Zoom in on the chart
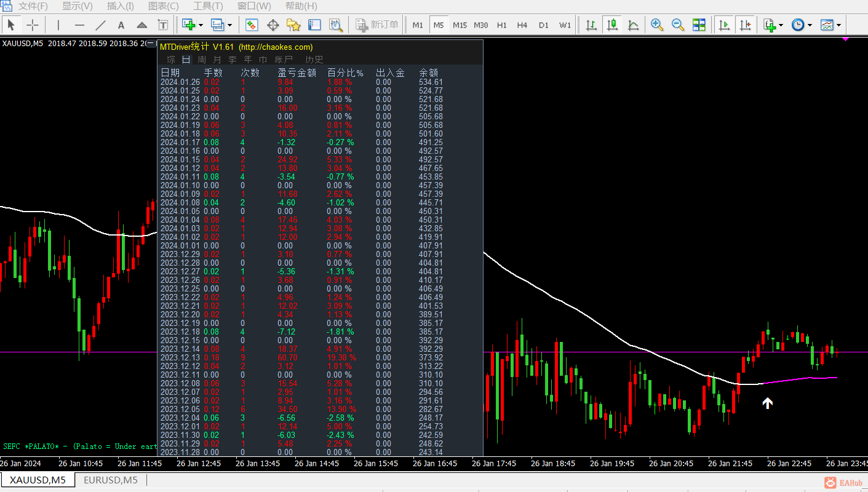The image size is (868, 492). [657, 25]
